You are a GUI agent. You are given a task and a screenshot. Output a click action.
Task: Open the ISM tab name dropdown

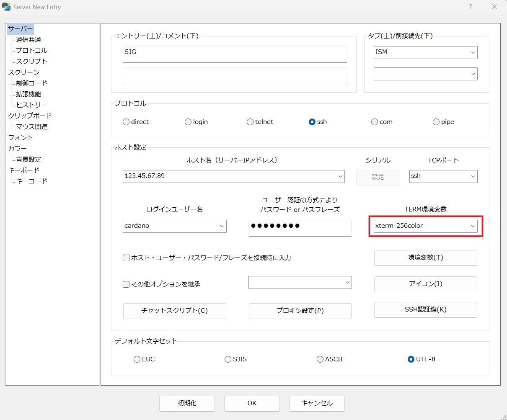click(x=473, y=52)
